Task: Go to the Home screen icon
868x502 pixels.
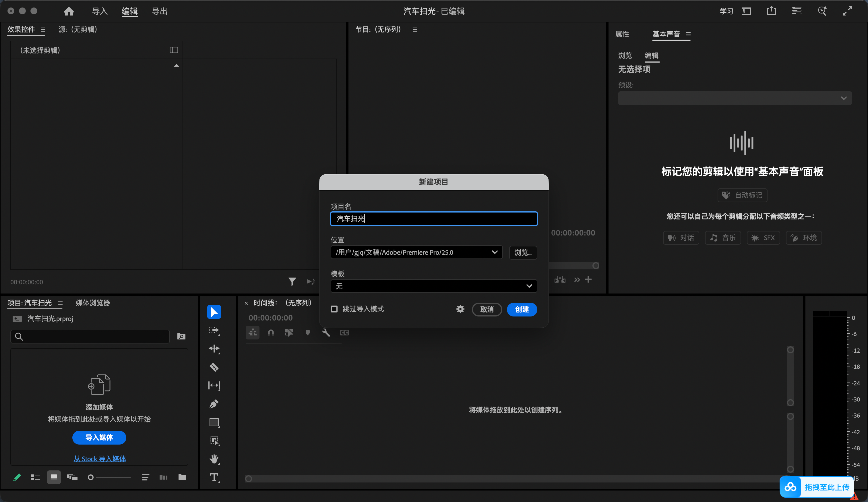Action: coord(69,11)
